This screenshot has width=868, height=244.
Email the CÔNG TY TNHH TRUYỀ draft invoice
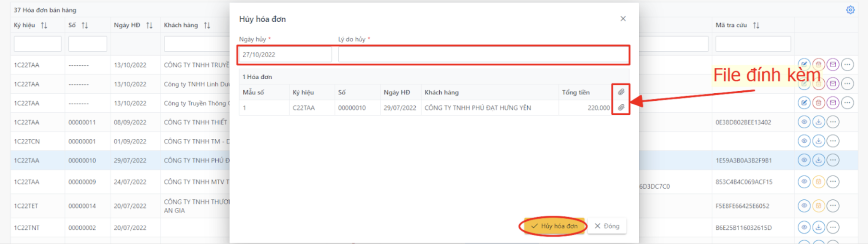point(833,64)
